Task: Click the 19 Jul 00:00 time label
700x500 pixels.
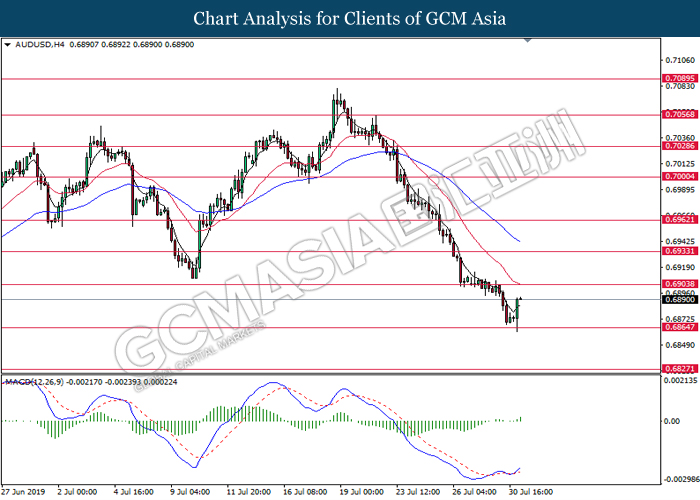Action: pos(363,492)
